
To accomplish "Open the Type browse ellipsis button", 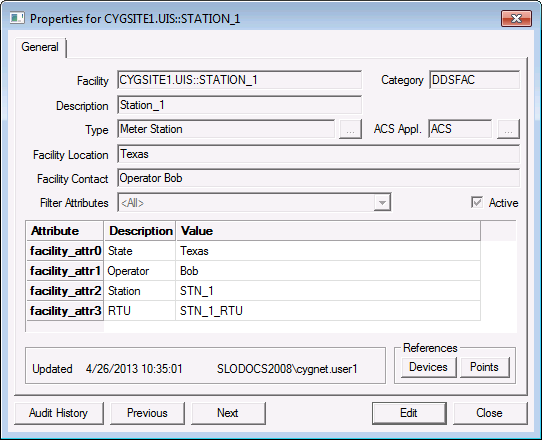I will pyautogui.click(x=350, y=129).
